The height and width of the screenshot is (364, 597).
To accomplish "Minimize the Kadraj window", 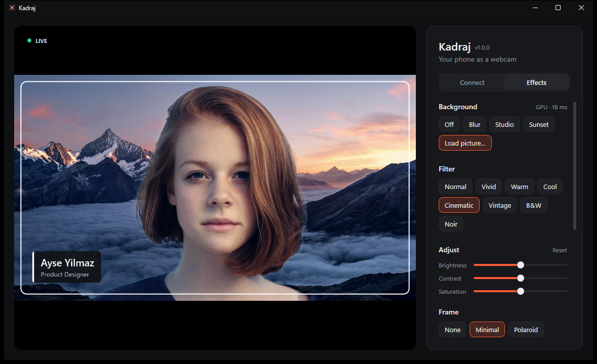I will pyautogui.click(x=535, y=8).
